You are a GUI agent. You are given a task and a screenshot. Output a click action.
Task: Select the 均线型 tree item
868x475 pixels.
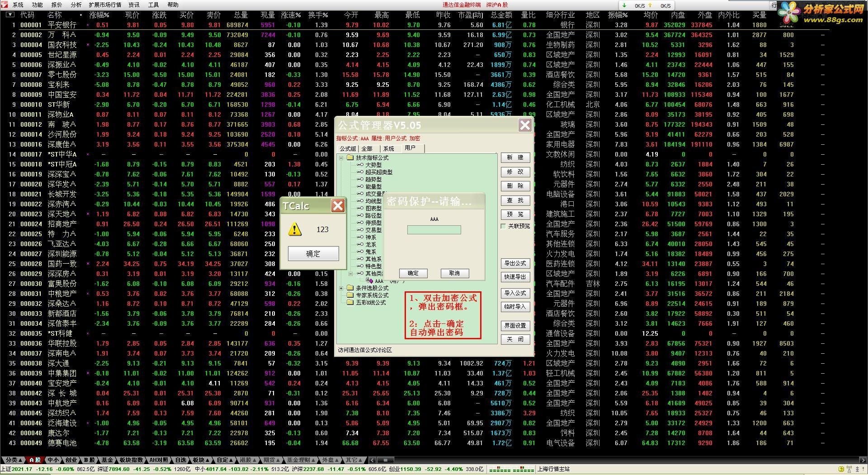pyautogui.click(x=373, y=201)
